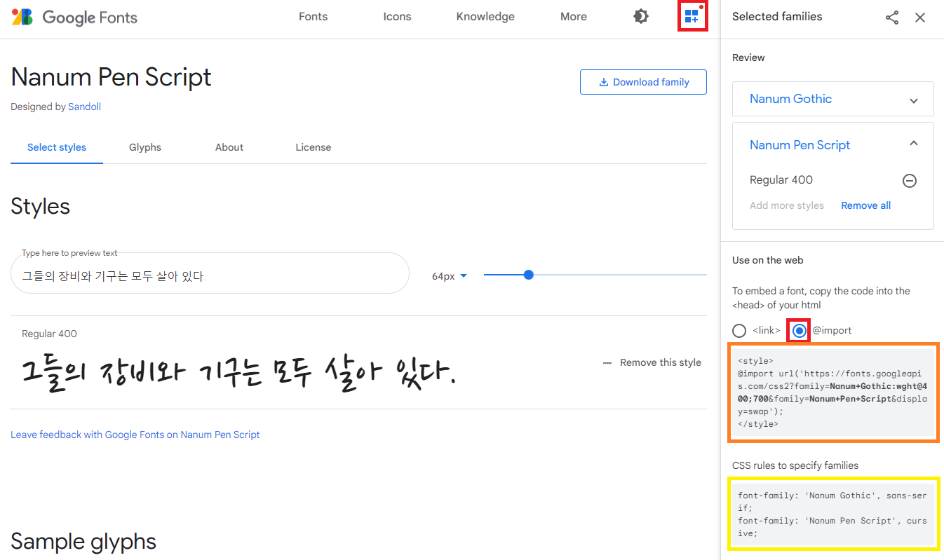
Task: Click the Google Fonts logo
Action: [74, 17]
